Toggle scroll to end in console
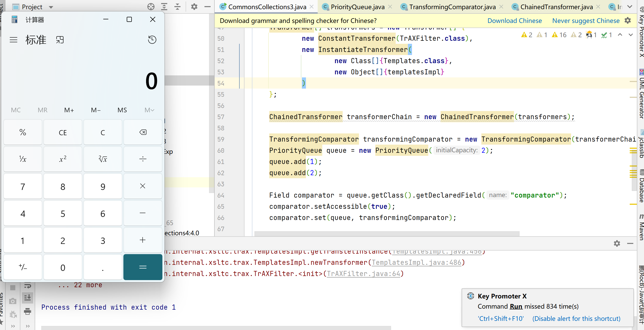This screenshot has width=644, height=330. tap(28, 297)
